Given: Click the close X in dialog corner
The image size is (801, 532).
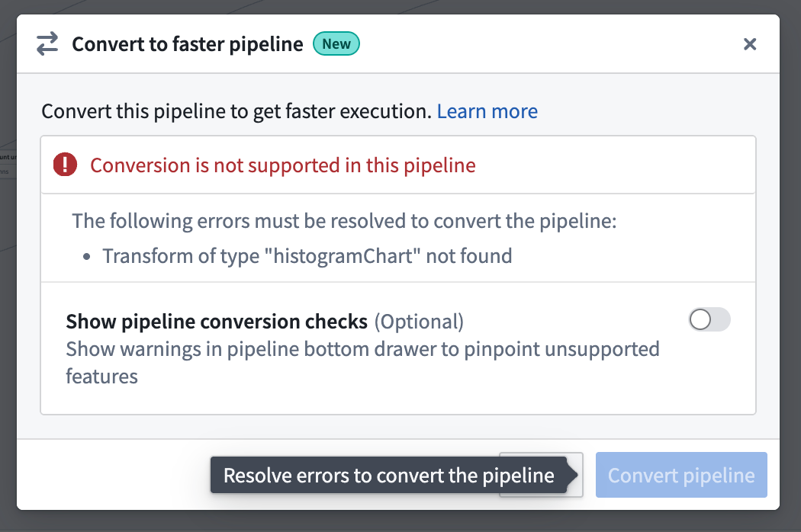Looking at the screenshot, I should (x=750, y=43).
